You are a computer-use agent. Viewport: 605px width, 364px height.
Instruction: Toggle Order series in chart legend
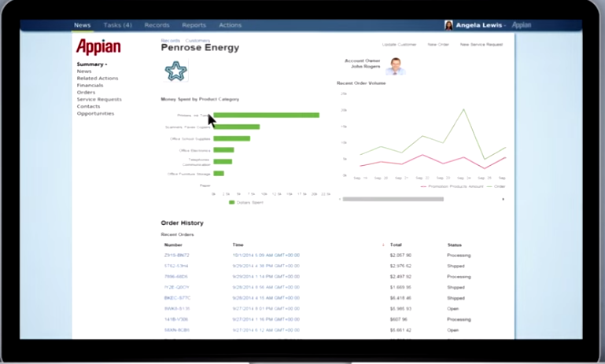(496, 186)
